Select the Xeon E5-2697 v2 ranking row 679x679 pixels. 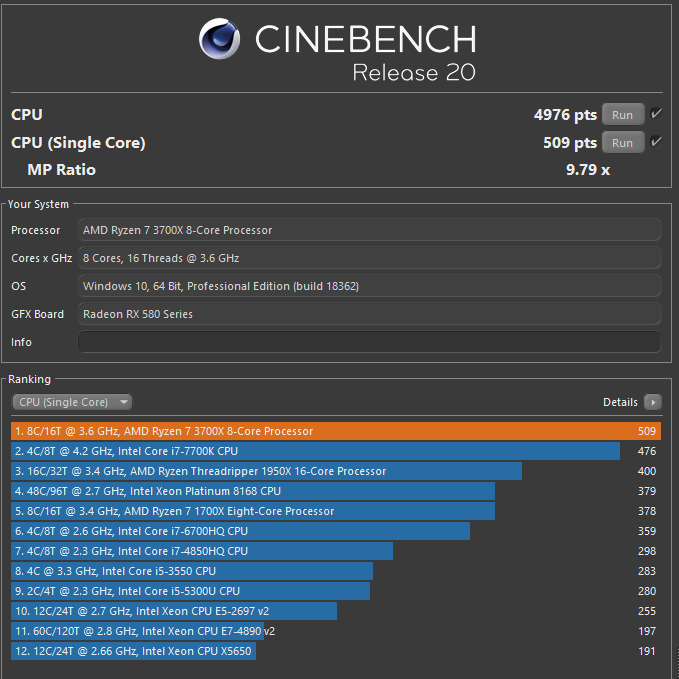pos(336,611)
